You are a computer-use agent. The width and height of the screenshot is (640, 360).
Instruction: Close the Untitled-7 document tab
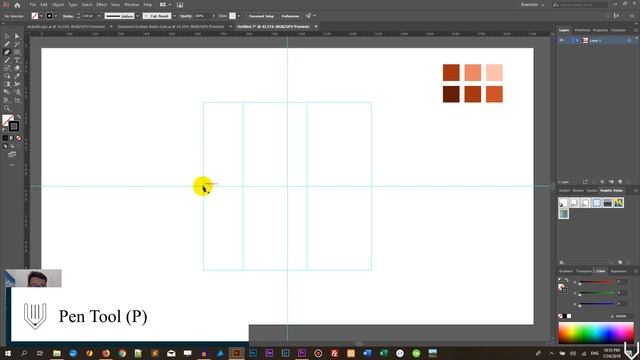coord(316,27)
